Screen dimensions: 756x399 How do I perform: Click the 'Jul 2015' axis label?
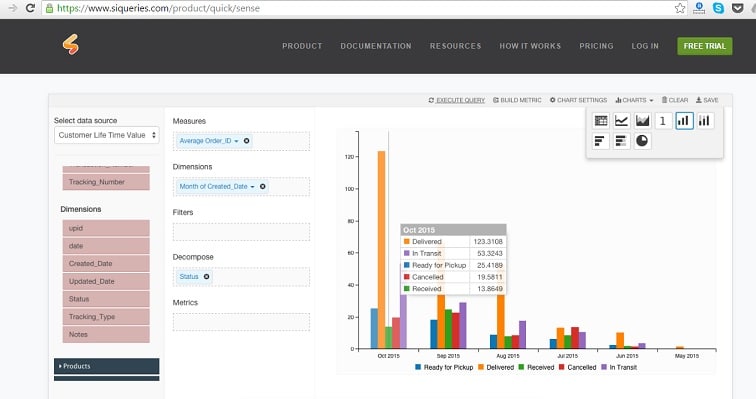click(x=567, y=356)
